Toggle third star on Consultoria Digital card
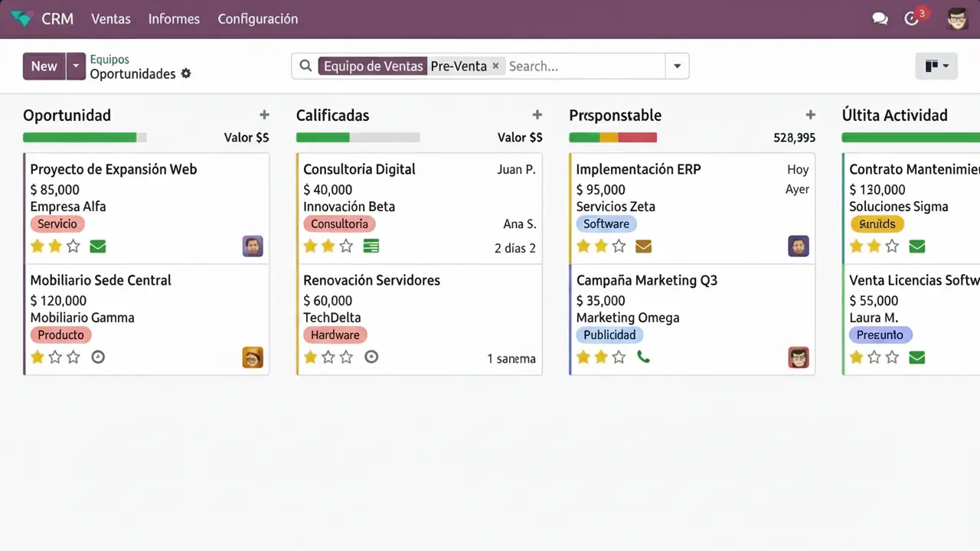The height and width of the screenshot is (551, 980). click(346, 246)
